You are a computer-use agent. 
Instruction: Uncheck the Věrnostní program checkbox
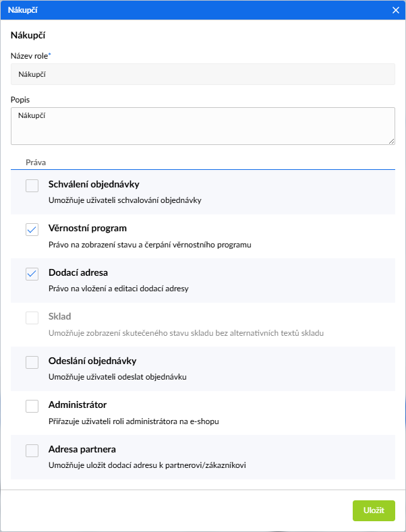[x=32, y=230]
